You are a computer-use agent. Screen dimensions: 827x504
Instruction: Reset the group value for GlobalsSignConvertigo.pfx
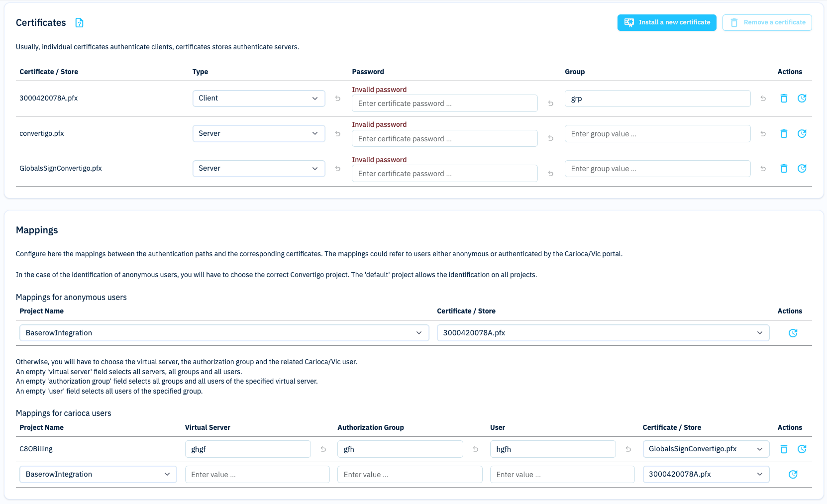point(763,169)
